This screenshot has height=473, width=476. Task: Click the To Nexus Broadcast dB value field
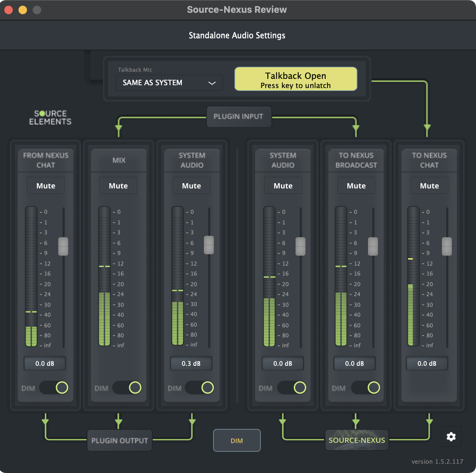(355, 363)
